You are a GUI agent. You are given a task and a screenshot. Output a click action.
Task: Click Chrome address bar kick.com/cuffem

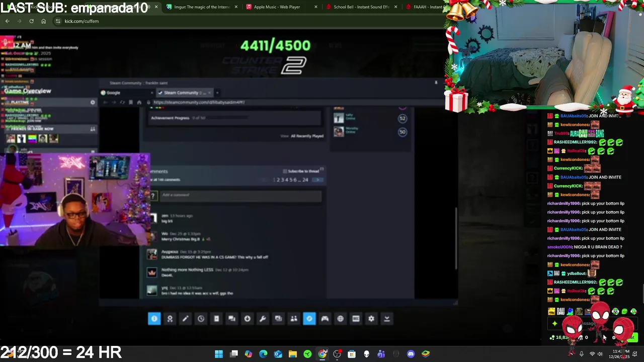coord(82,21)
